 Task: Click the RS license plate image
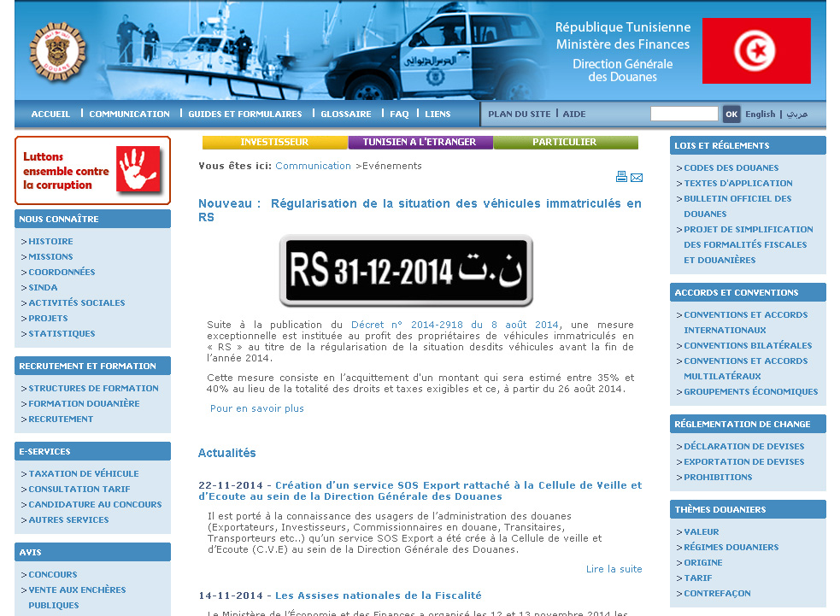tap(406, 271)
